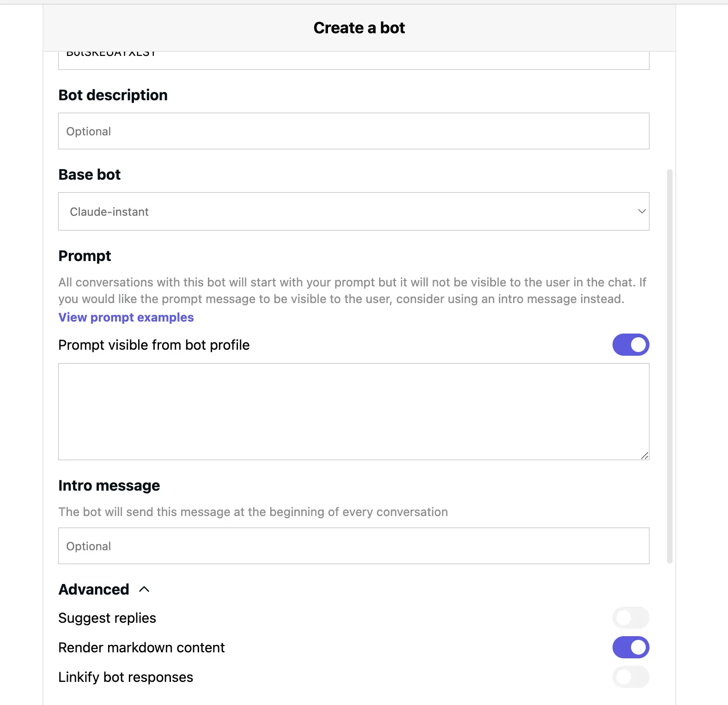The height and width of the screenshot is (705, 728).
Task: Click the caret icon next to Advanced
Action: [x=144, y=589]
